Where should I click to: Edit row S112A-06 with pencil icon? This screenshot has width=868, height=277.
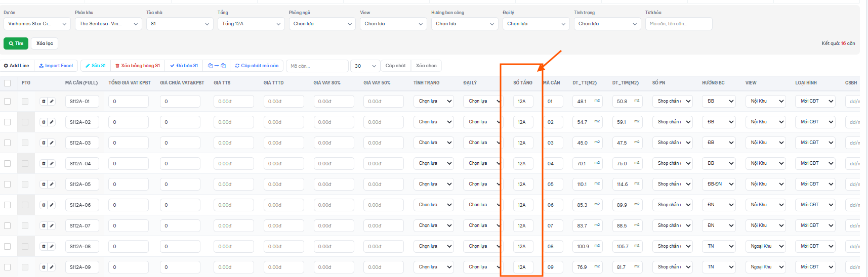click(x=52, y=205)
